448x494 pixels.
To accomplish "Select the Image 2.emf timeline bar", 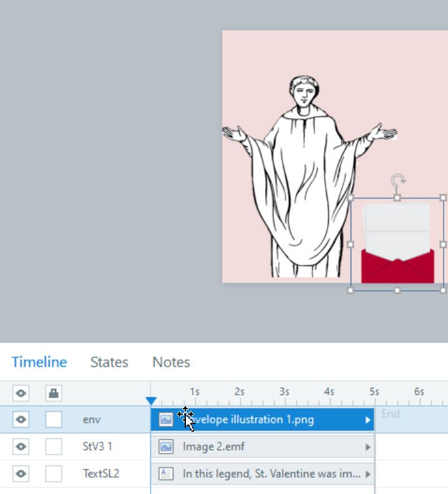I will tap(263, 447).
